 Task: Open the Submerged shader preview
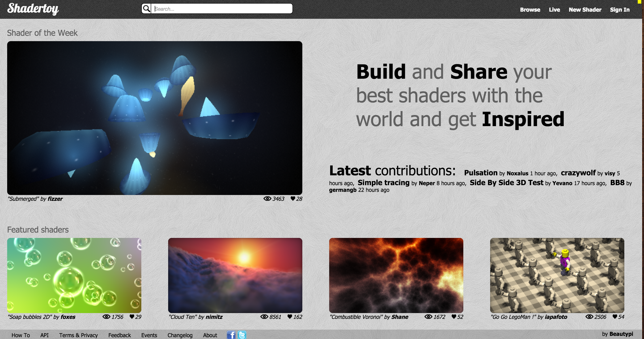pyautogui.click(x=155, y=118)
